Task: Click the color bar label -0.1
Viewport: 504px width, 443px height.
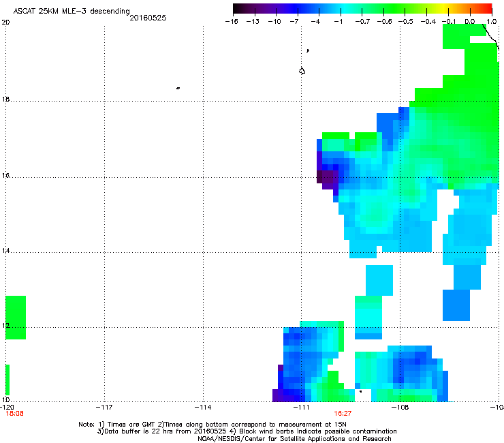Action: point(449,22)
